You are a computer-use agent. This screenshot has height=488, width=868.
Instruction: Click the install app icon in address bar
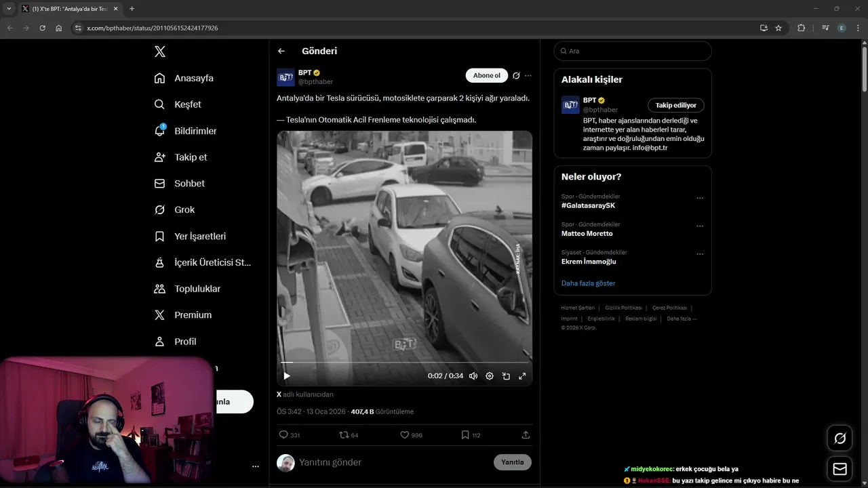tap(764, 28)
